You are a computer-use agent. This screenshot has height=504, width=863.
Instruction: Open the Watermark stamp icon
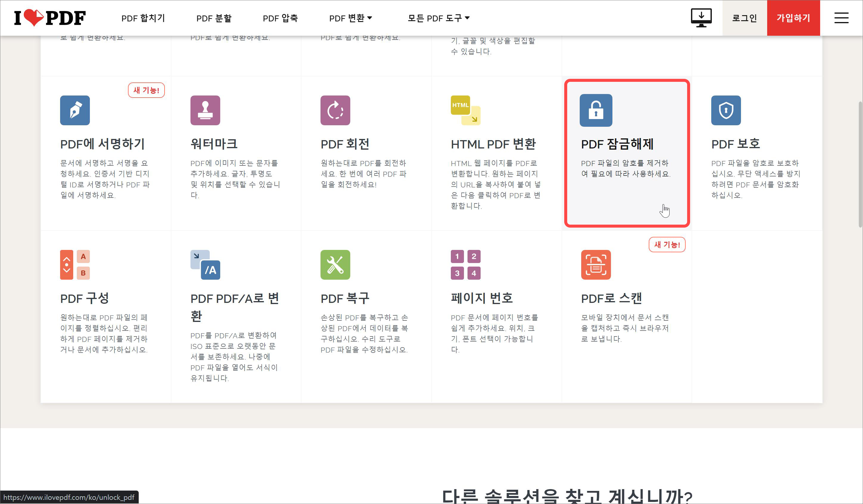coord(205,110)
